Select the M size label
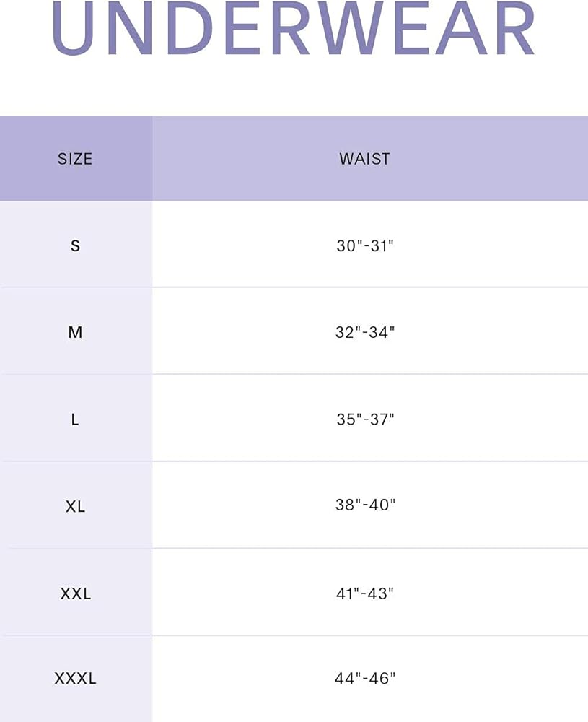The width and height of the screenshot is (588, 722). (75, 332)
